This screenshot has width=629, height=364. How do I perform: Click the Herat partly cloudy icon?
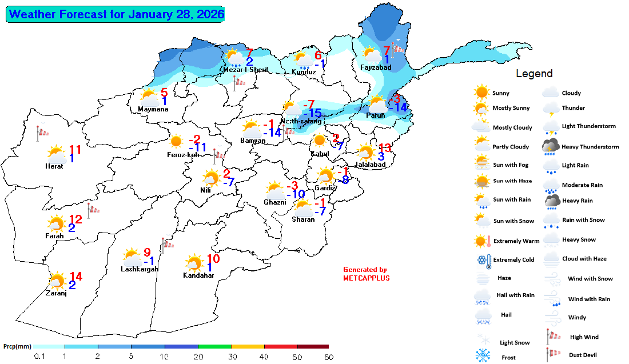(x=56, y=154)
